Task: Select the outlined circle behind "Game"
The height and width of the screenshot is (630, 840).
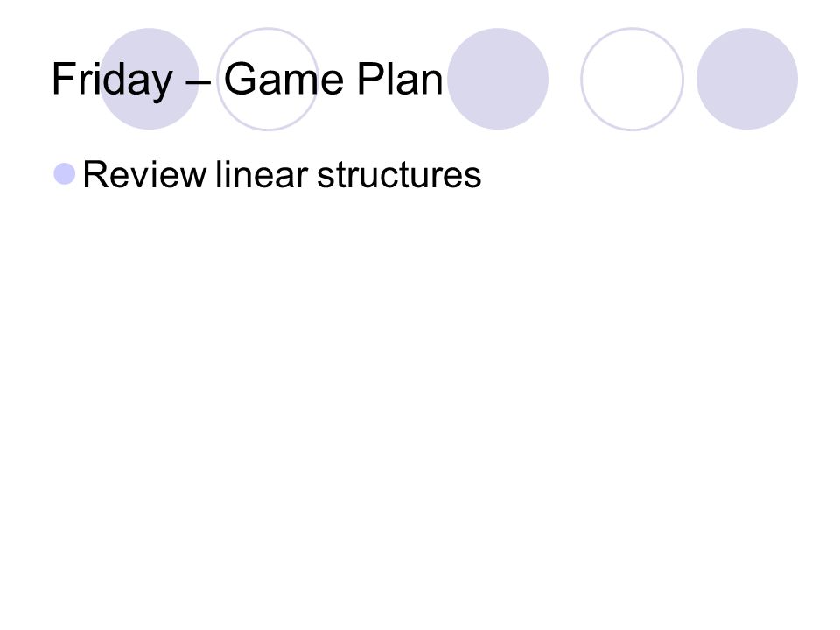Action: coord(268,79)
